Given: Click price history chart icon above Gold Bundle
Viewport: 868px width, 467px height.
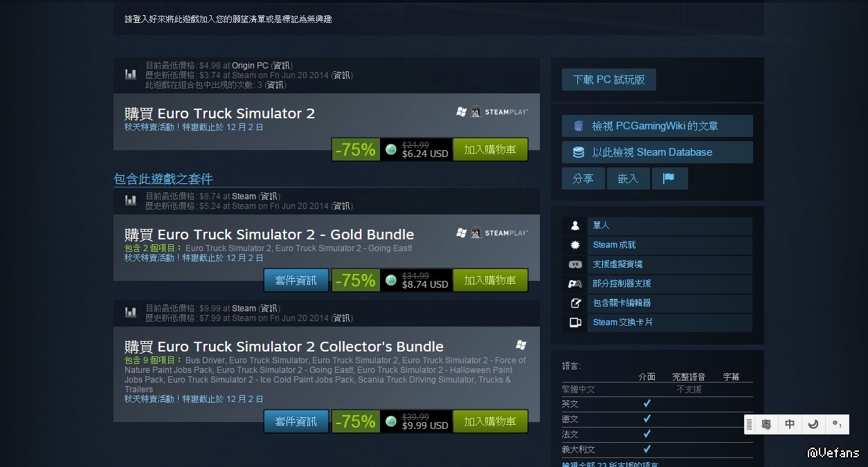Looking at the screenshot, I should 131,201.
